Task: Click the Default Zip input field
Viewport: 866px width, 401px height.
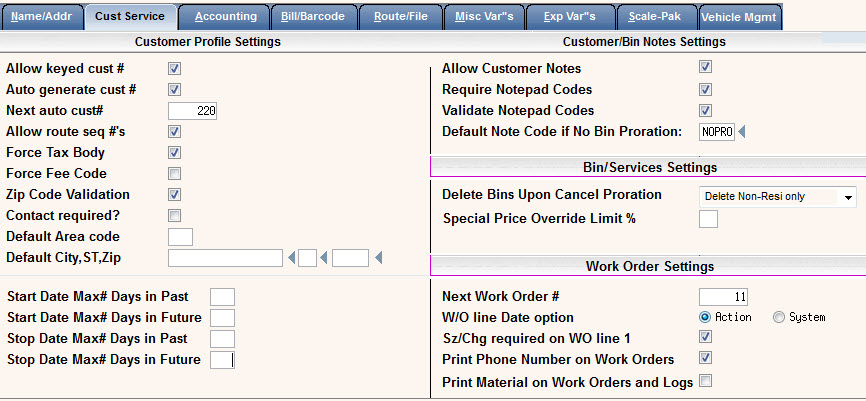Action: (x=350, y=258)
